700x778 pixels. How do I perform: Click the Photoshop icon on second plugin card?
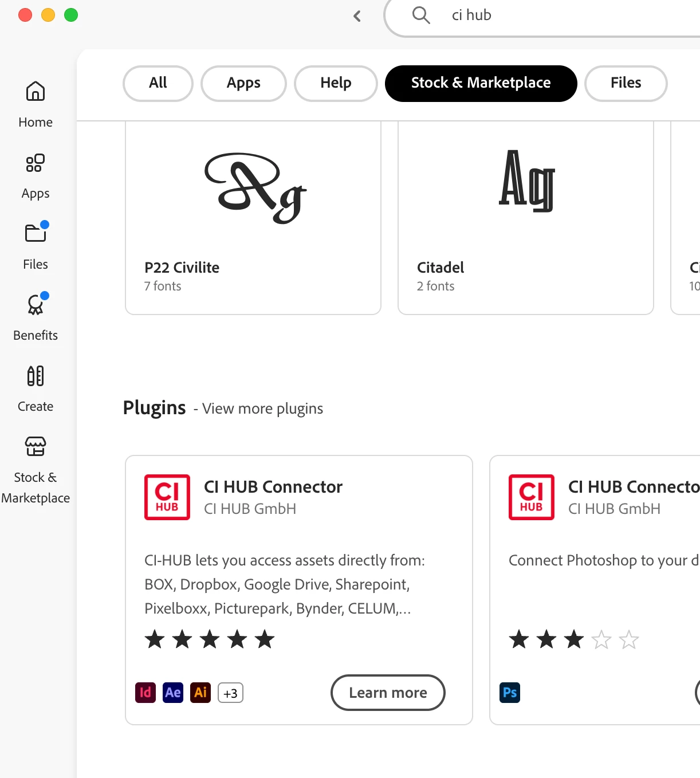click(x=510, y=693)
